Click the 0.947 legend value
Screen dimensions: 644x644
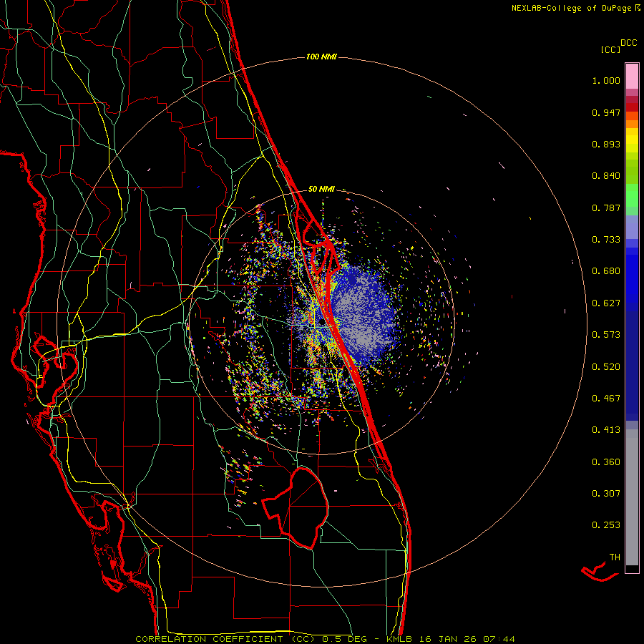(x=606, y=112)
